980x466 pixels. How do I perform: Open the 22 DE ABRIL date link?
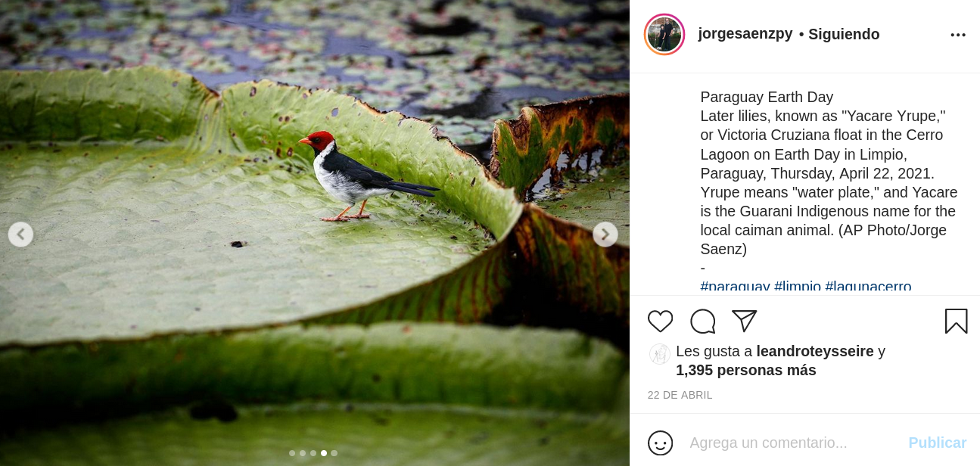pyautogui.click(x=680, y=395)
